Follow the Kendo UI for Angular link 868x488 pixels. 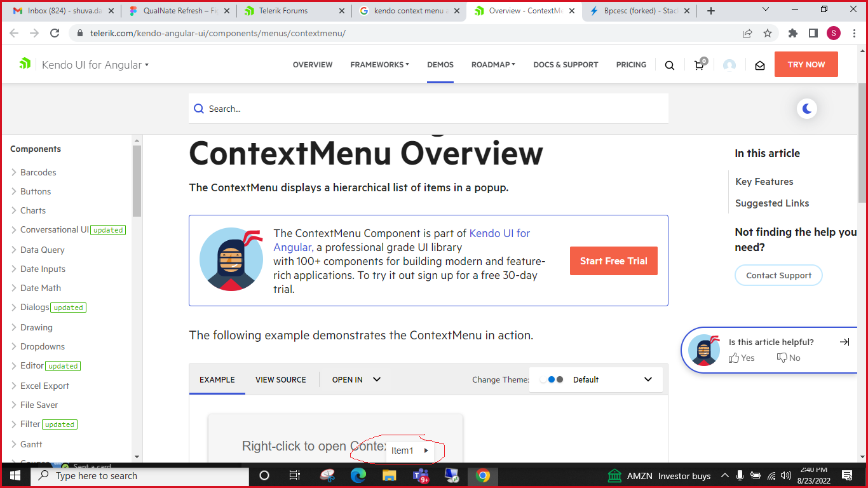point(402,240)
